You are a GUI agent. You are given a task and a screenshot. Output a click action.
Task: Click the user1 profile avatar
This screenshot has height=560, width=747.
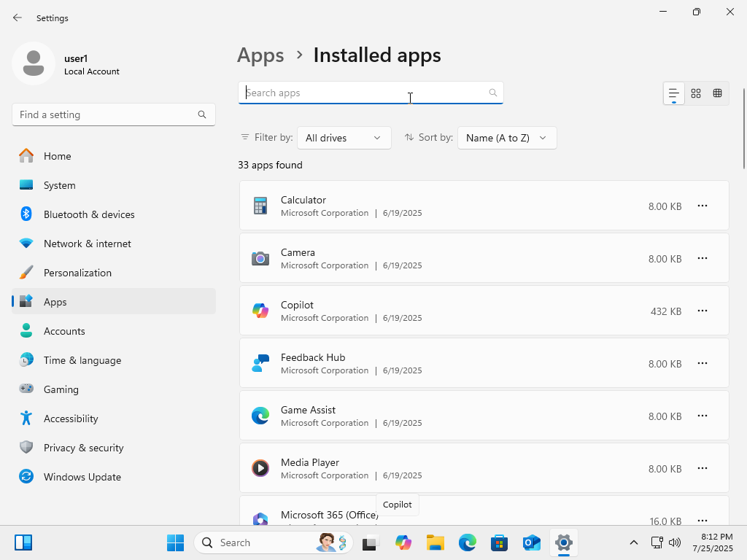click(x=34, y=63)
